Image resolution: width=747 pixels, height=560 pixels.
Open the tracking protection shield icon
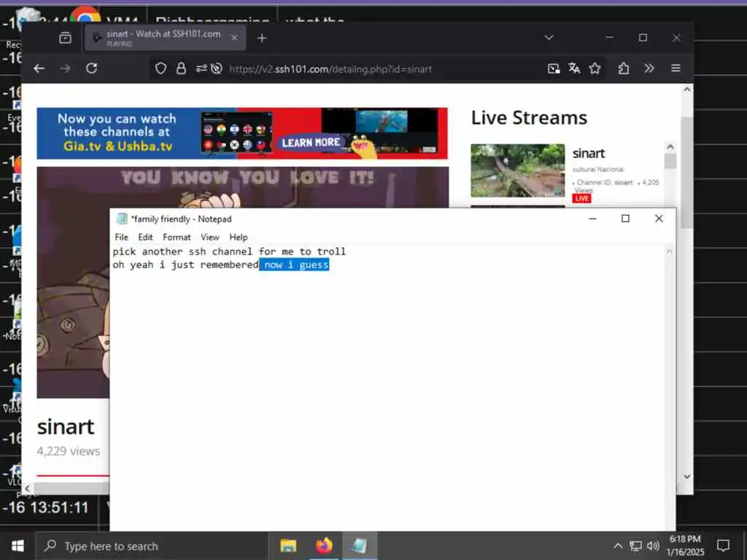click(160, 69)
